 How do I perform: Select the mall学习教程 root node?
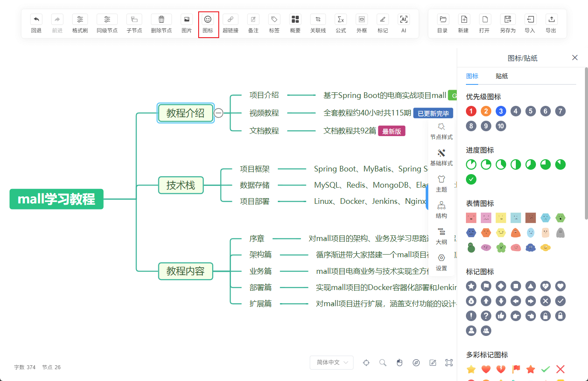click(56, 199)
